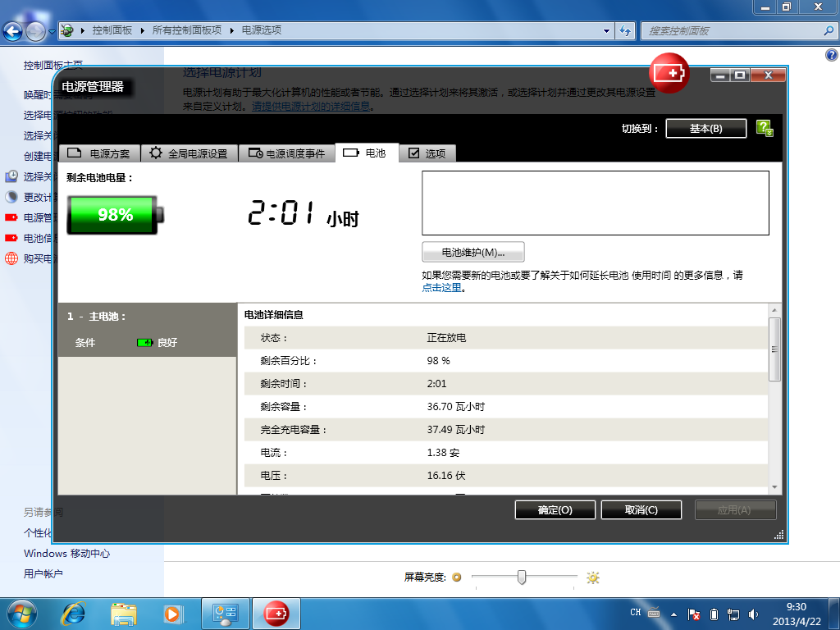Viewport: 840px width, 630px height.
Task: Click the empty battery message box
Action: pyautogui.click(x=596, y=203)
